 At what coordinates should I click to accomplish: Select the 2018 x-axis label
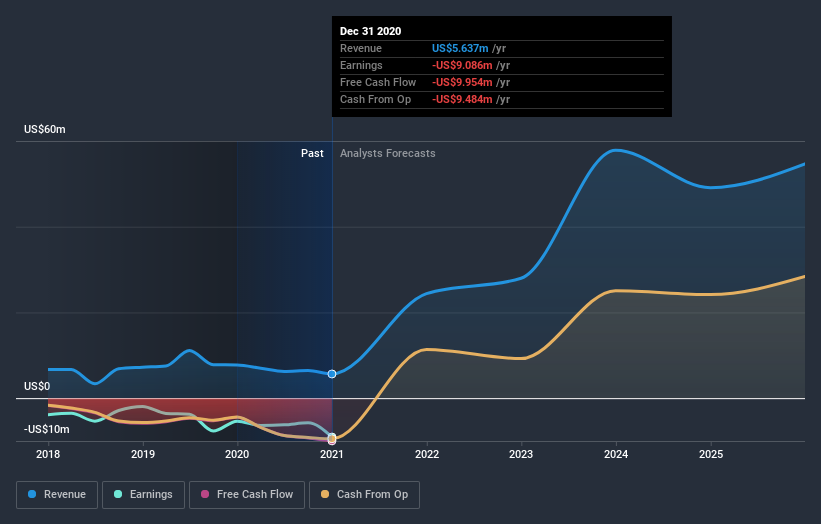48,454
